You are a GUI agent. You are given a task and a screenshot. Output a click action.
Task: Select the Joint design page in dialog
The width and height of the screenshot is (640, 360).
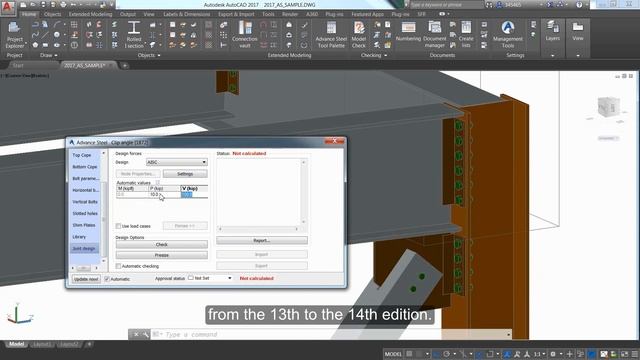coord(84,249)
